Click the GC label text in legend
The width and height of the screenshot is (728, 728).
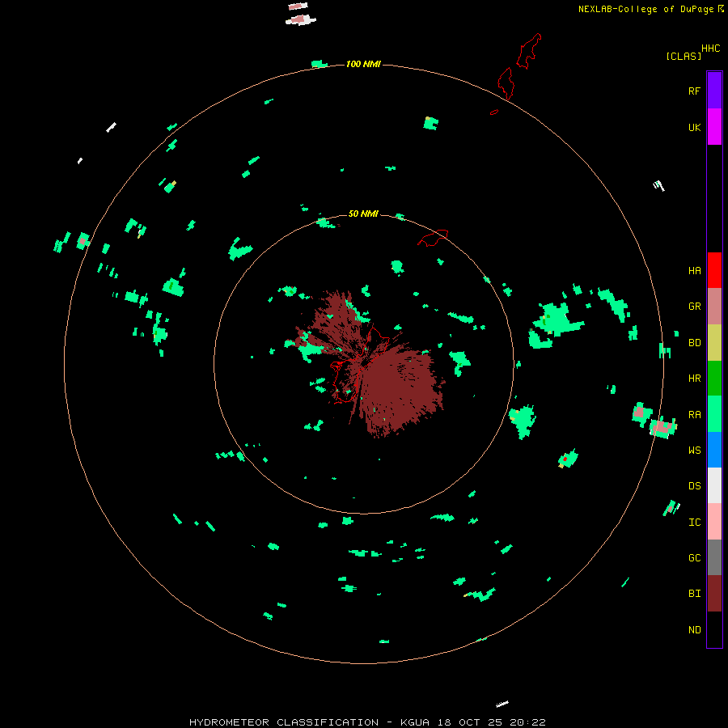pyautogui.click(x=694, y=557)
